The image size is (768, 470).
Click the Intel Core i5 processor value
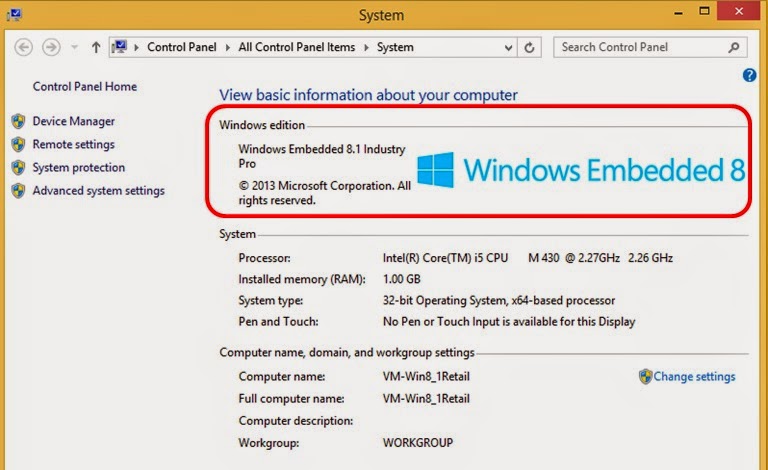click(528, 258)
